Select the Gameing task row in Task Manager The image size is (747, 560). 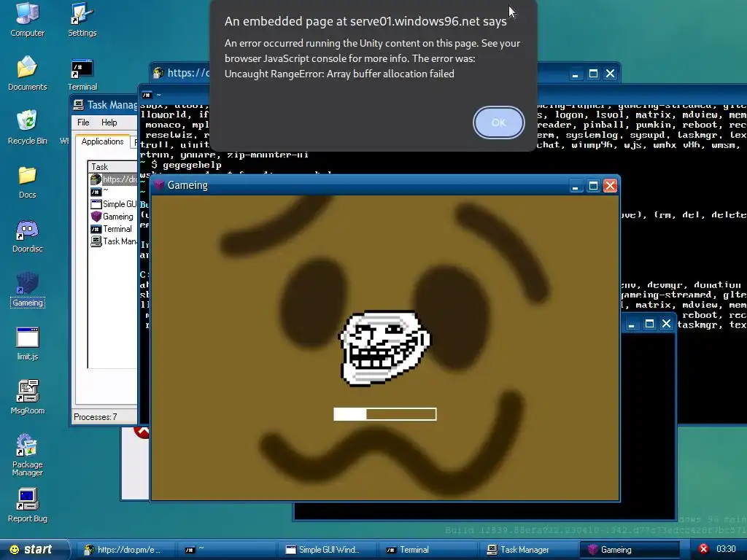point(115,217)
